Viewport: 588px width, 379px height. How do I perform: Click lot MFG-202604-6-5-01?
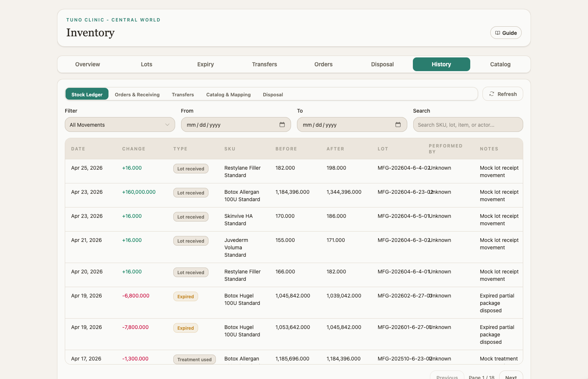(403, 216)
